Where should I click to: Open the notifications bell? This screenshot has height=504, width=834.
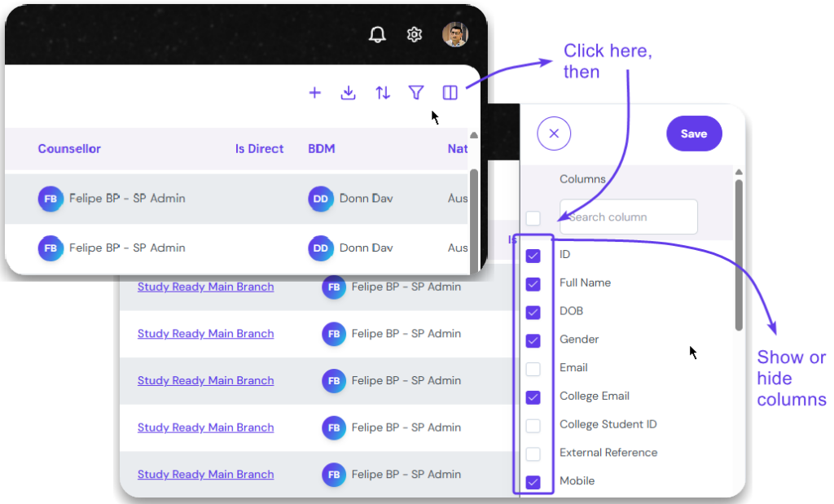point(377,34)
